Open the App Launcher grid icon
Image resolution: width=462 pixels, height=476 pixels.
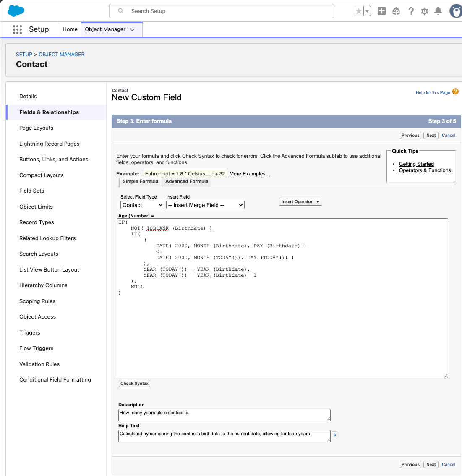17,29
